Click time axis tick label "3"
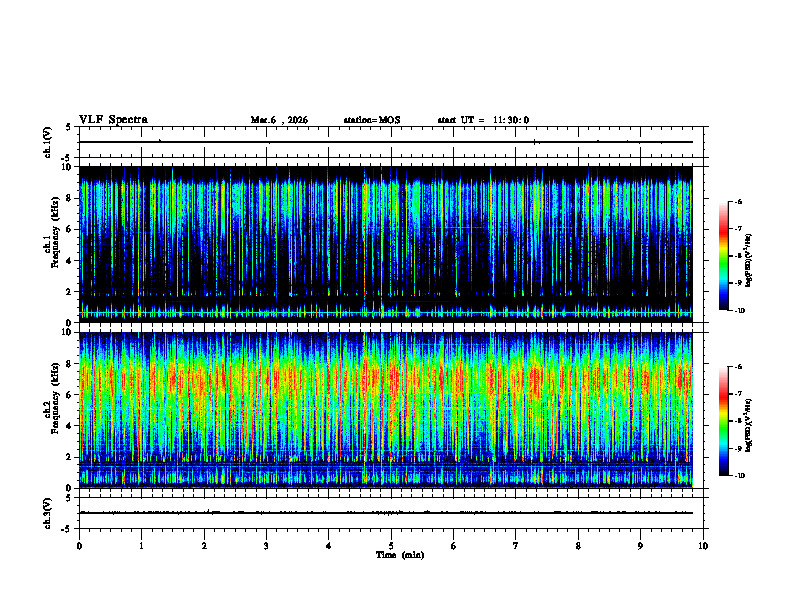 (x=266, y=546)
